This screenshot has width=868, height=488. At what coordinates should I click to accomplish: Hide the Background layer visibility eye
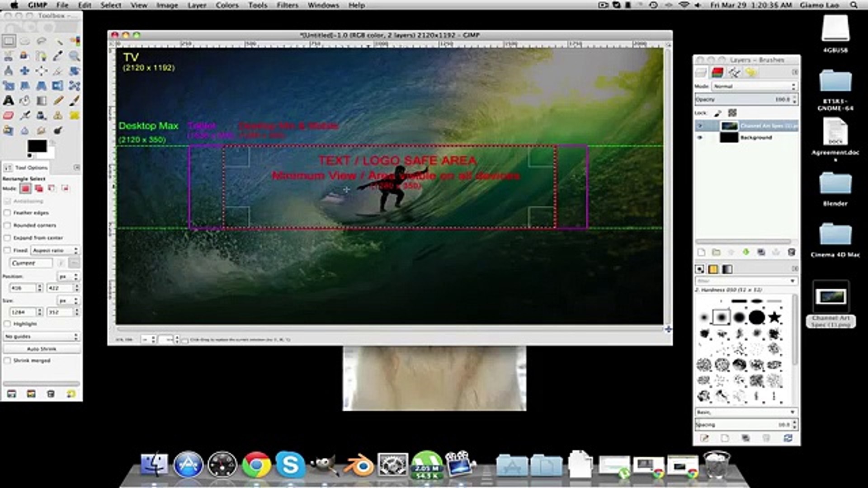coord(701,137)
